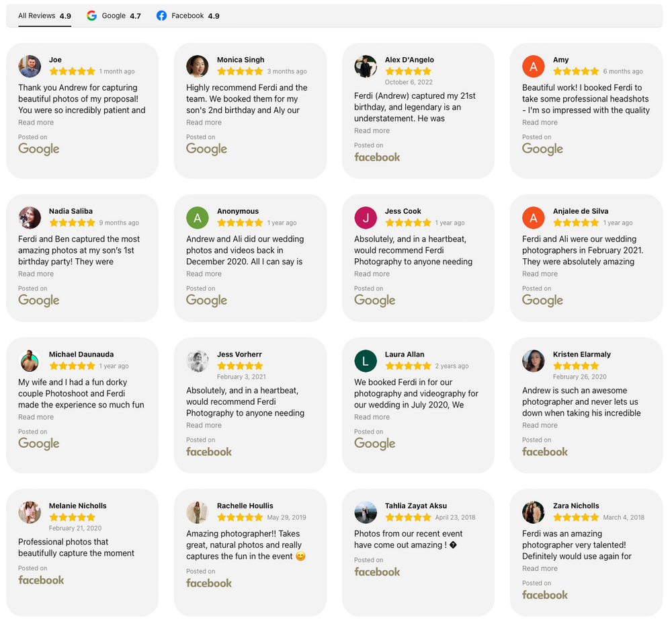Click Tahlia Zayat Aksu's profile photo
The width and height of the screenshot is (672, 626).
(x=365, y=512)
